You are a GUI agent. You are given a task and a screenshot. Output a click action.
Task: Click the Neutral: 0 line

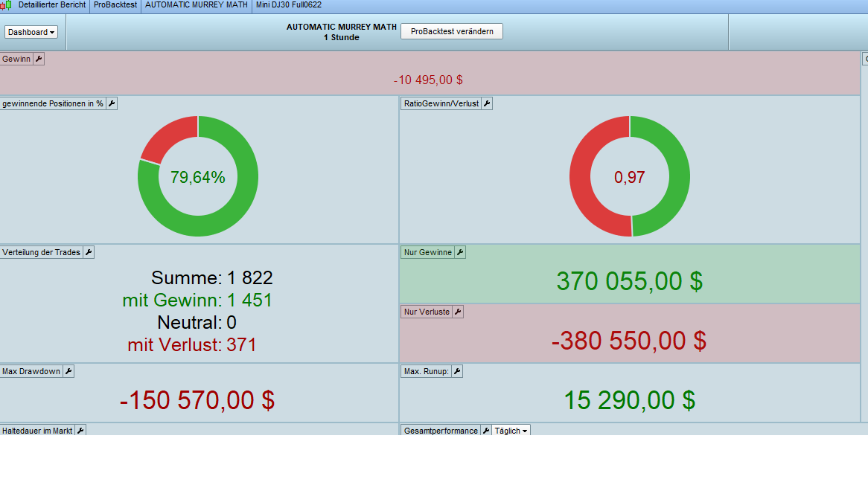point(197,323)
